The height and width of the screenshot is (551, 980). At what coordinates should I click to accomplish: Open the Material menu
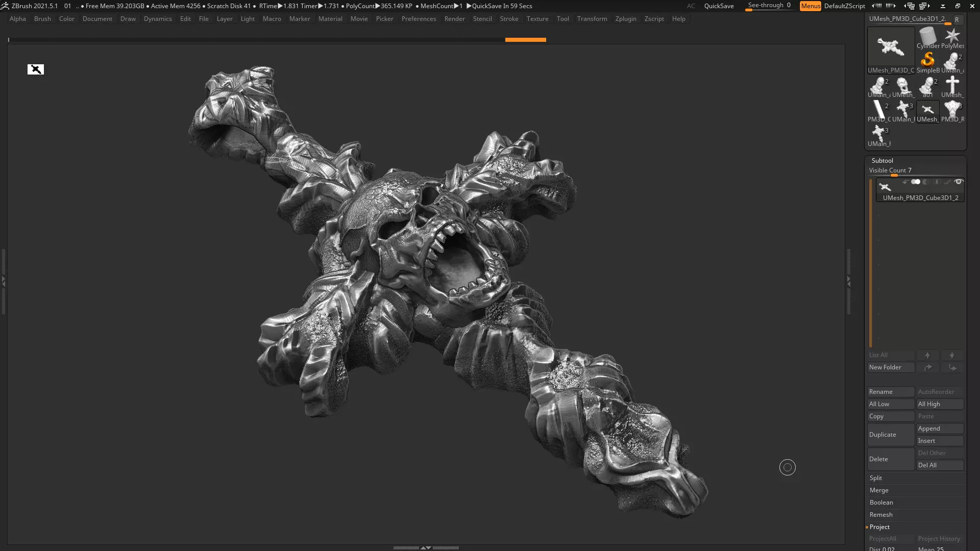pyautogui.click(x=330, y=19)
